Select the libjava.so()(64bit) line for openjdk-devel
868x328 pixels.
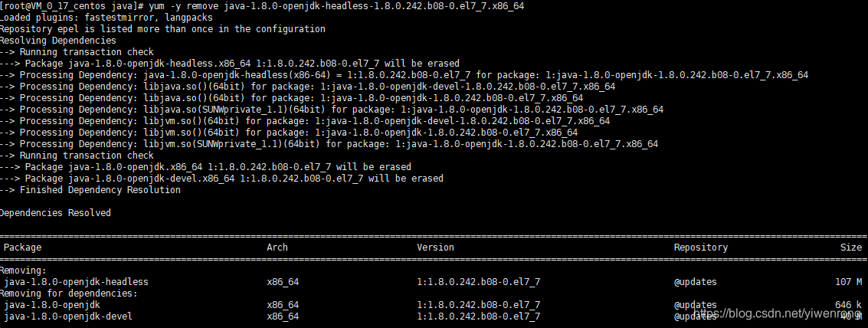(x=308, y=87)
